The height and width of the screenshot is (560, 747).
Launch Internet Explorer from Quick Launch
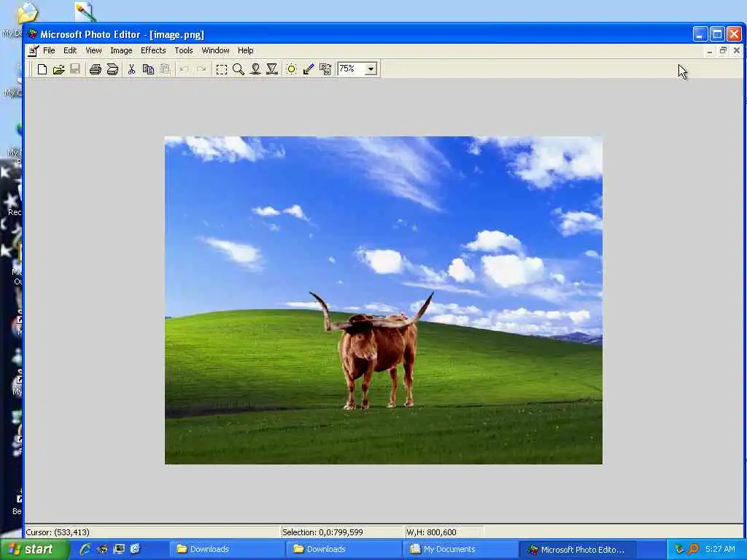tap(85, 549)
